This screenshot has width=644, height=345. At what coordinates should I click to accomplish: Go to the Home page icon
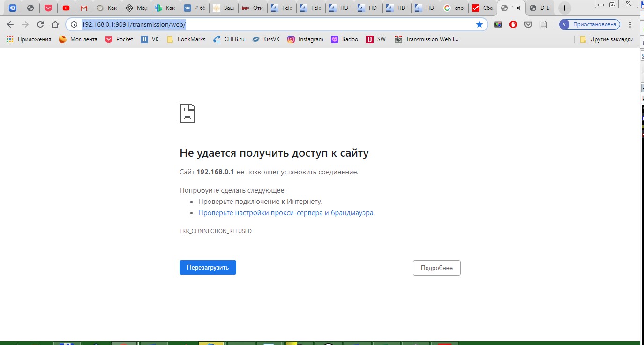tap(55, 24)
